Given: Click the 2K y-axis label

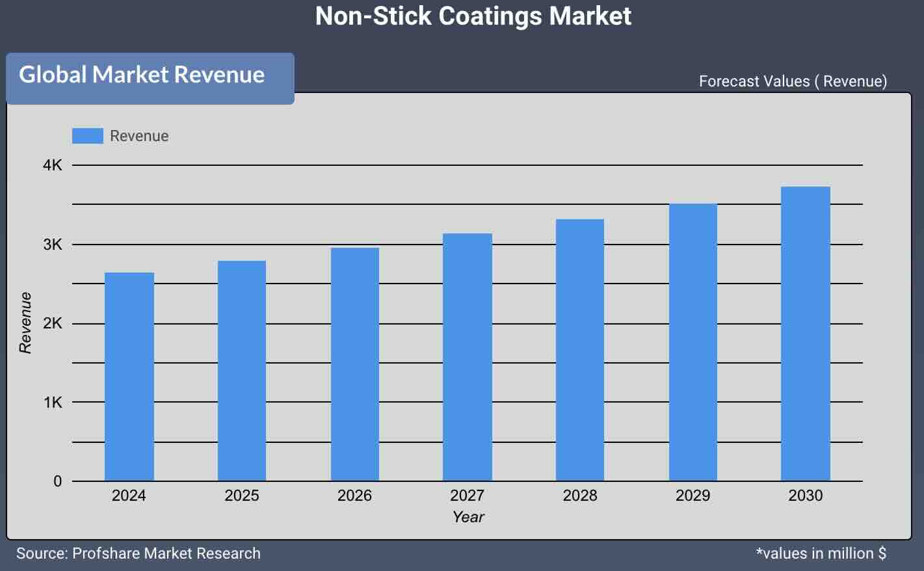Looking at the screenshot, I should [53, 323].
